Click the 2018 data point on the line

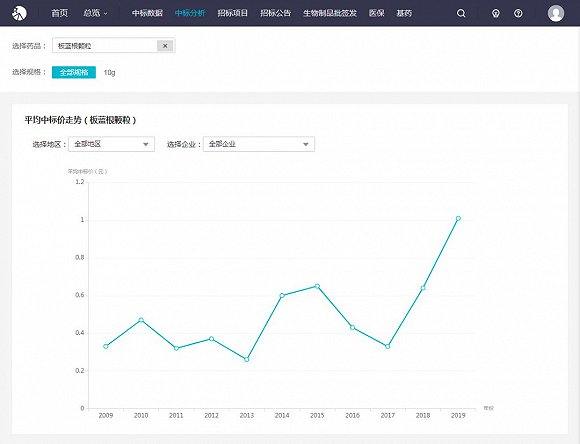pos(423,288)
